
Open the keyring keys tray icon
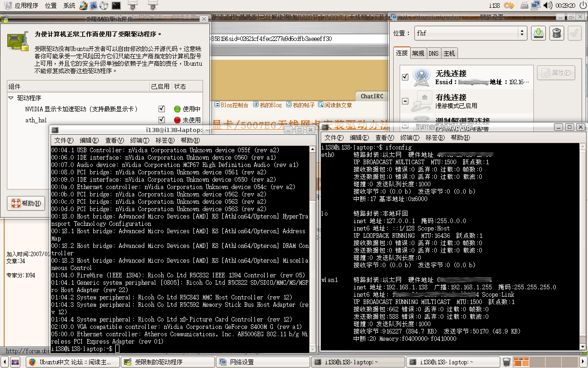tap(509, 6)
